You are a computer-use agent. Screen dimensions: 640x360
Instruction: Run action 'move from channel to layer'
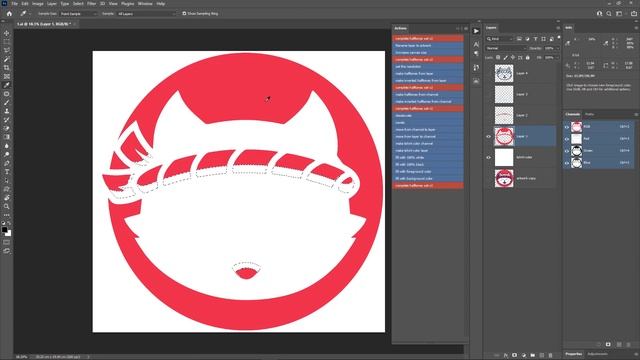(428, 129)
